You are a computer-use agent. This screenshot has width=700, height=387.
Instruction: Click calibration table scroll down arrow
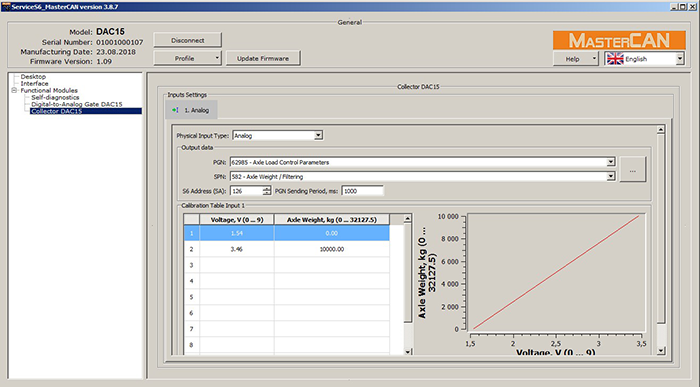coord(407,352)
